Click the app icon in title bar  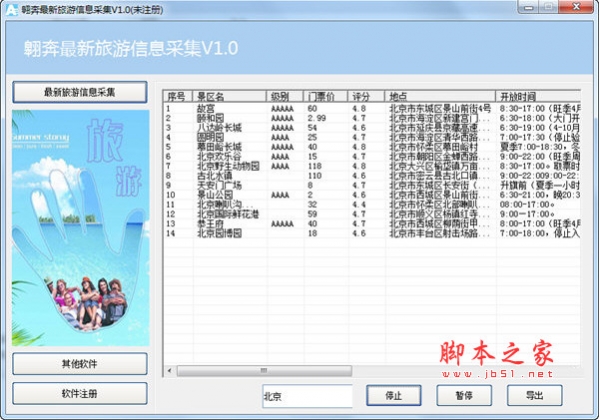pyautogui.click(x=12, y=10)
